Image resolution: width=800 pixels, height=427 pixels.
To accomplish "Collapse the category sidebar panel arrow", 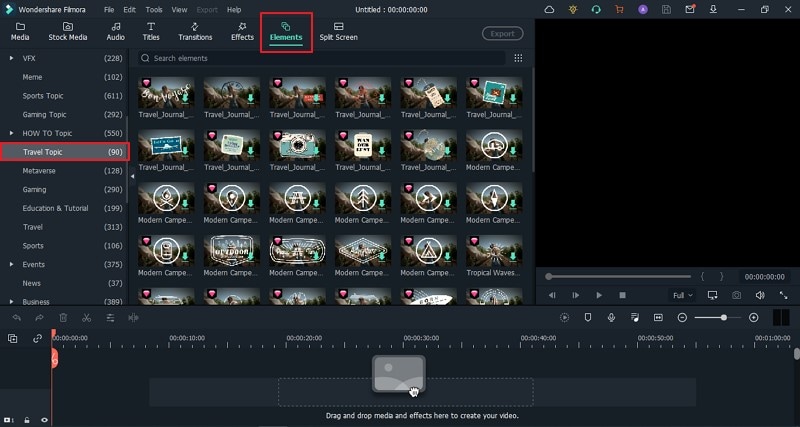I will point(133,176).
